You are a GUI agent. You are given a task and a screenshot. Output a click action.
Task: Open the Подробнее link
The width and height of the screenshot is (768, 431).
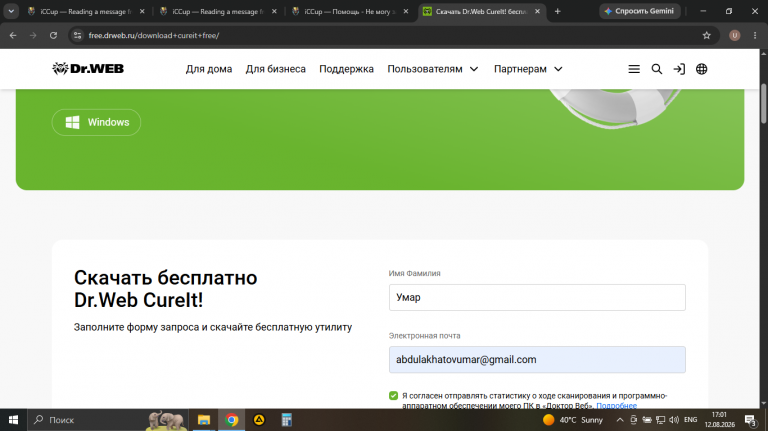(x=616, y=405)
